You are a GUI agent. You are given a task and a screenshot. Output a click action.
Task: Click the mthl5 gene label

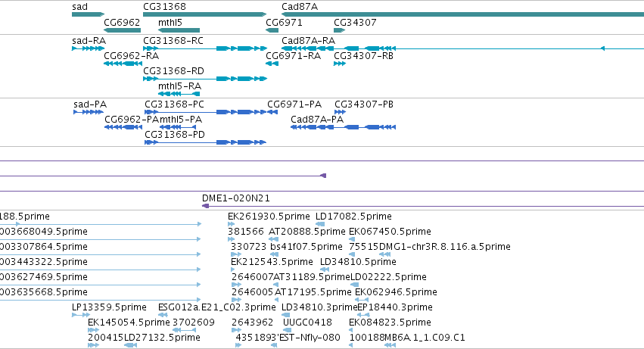point(170,23)
